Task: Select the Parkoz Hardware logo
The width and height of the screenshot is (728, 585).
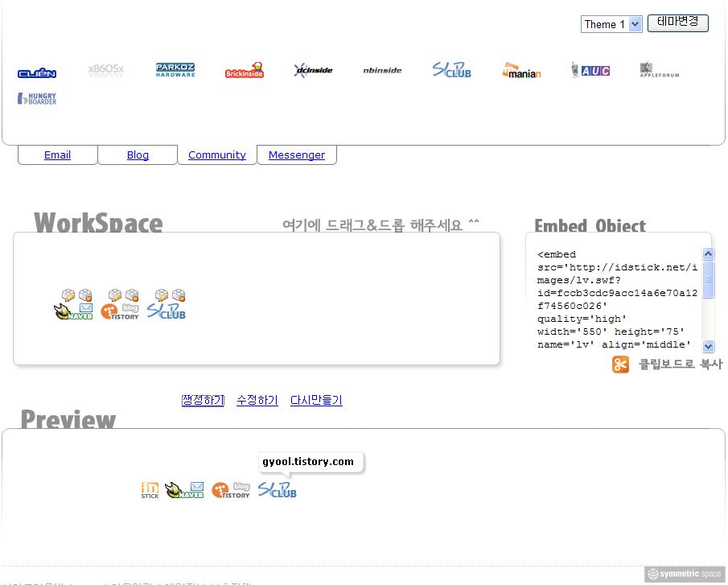Action: pos(175,70)
